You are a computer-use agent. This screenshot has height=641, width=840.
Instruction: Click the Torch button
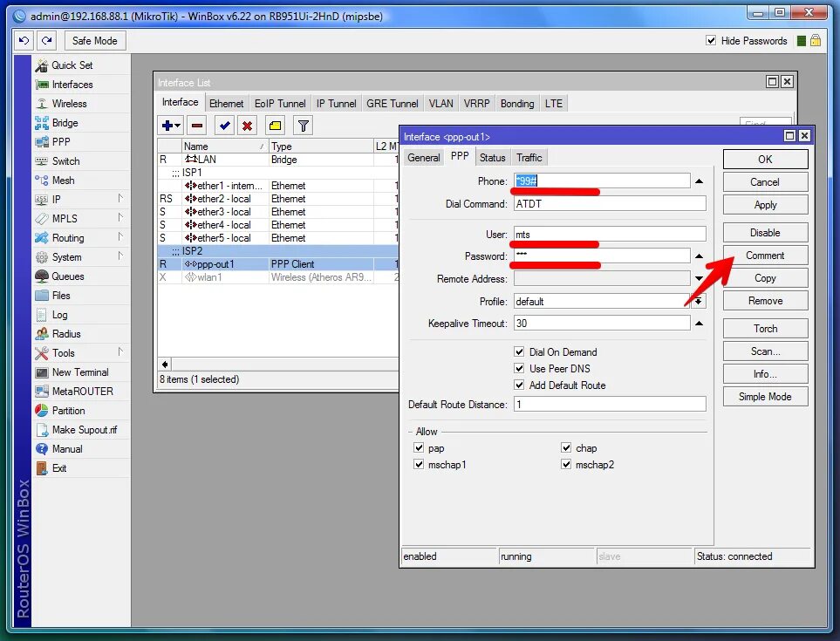click(765, 328)
